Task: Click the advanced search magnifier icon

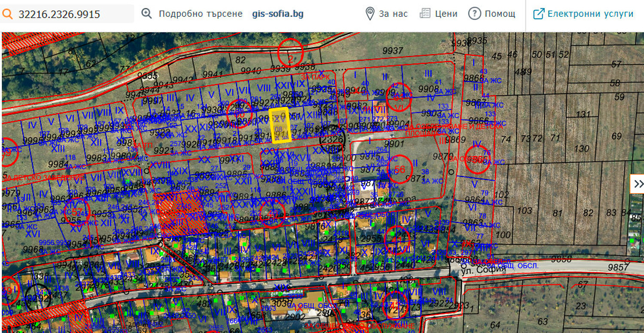Action: (147, 14)
